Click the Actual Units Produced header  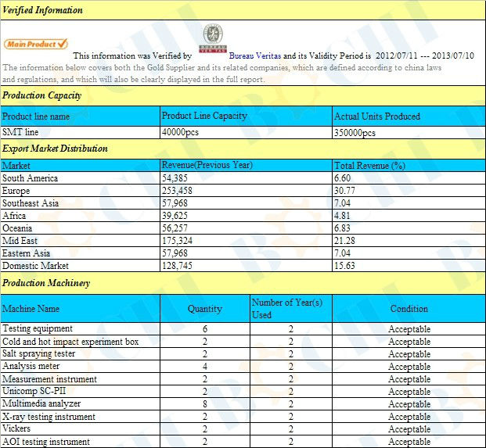pyautogui.click(x=409, y=116)
